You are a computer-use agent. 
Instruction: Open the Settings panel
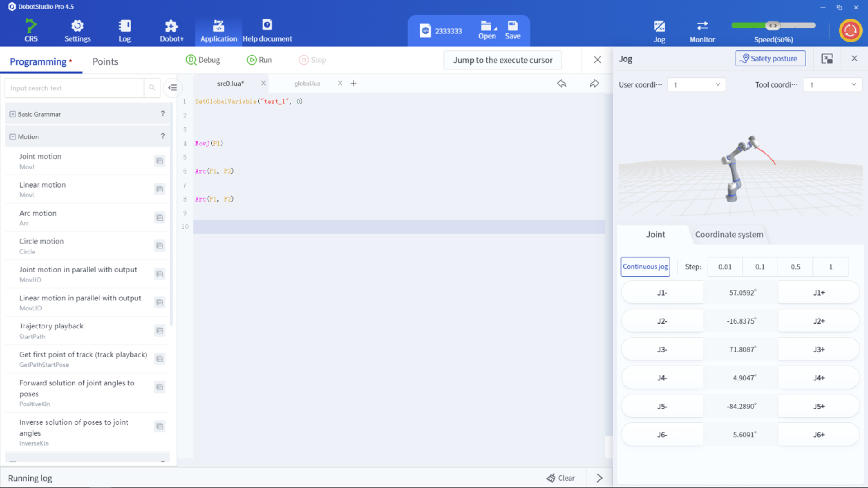77,30
